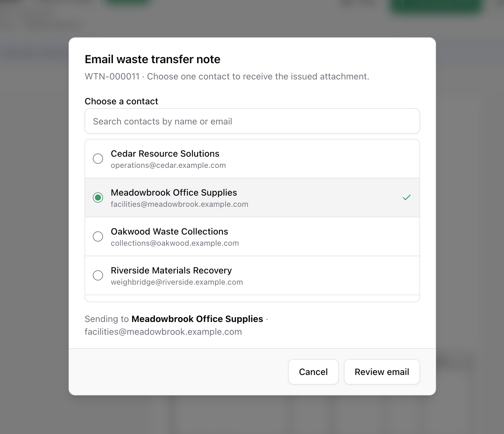Click facilities@meadowbrook.example.com in the contact list
504x434 pixels.
point(179,204)
